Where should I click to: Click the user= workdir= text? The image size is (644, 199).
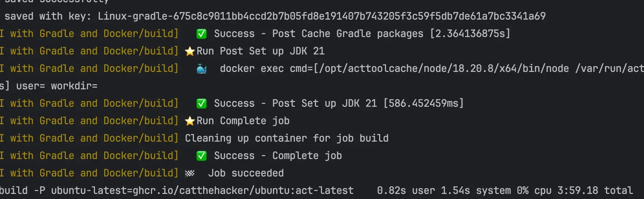pos(57,86)
